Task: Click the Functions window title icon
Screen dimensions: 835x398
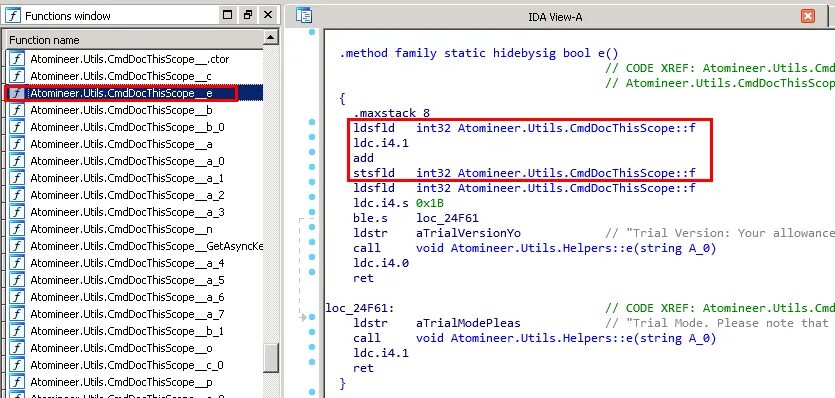Action: (x=13, y=15)
